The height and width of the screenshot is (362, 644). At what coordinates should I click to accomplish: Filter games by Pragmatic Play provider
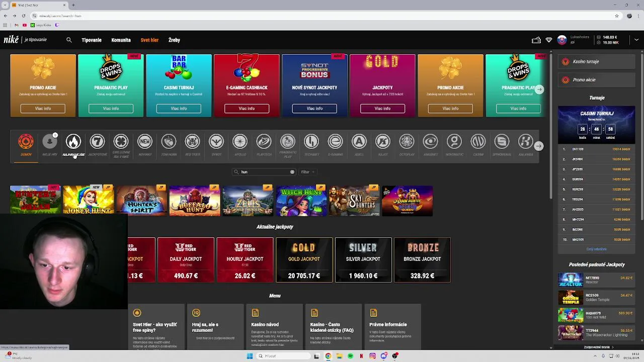tap(288, 146)
